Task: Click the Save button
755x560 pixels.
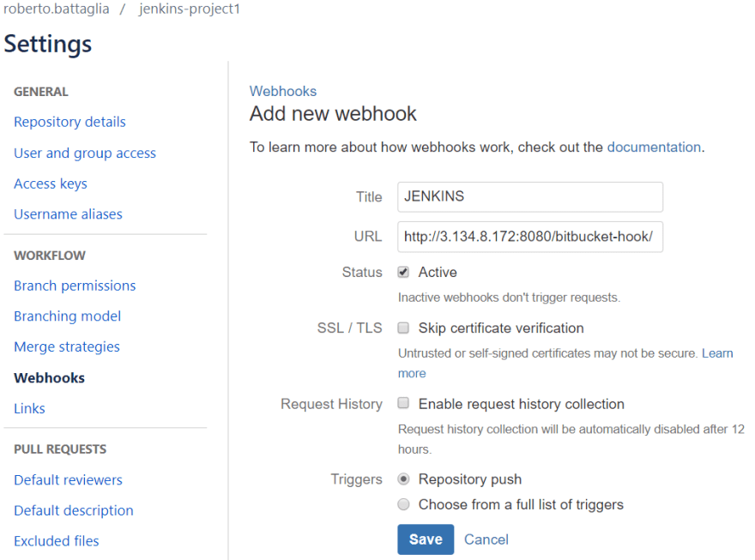Action: click(x=426, y=539)
